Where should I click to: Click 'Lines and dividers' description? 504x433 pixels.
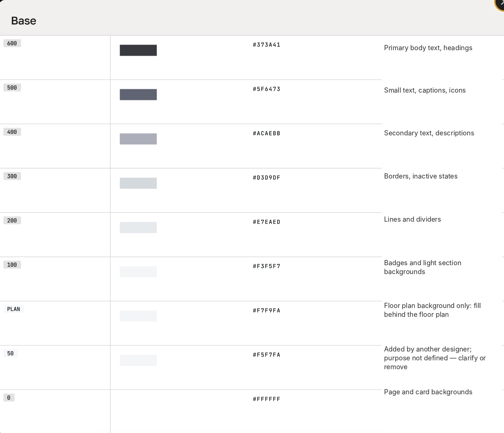point(412,219)
